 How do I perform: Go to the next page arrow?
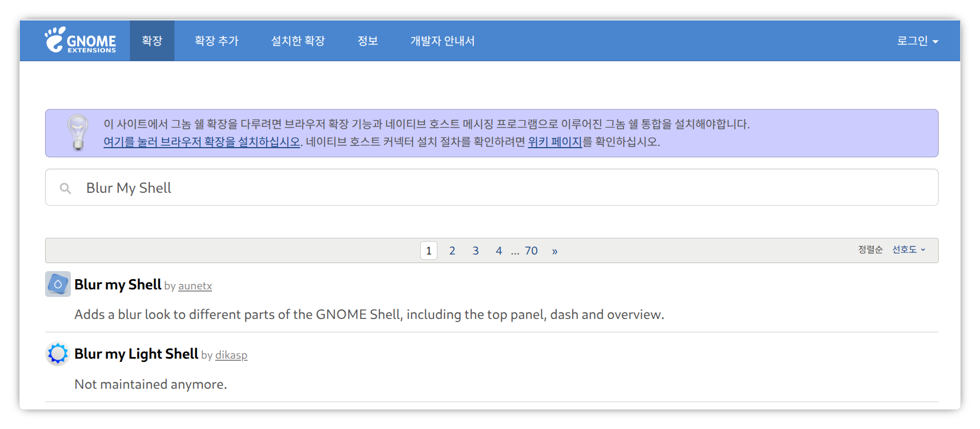(555, 251)
